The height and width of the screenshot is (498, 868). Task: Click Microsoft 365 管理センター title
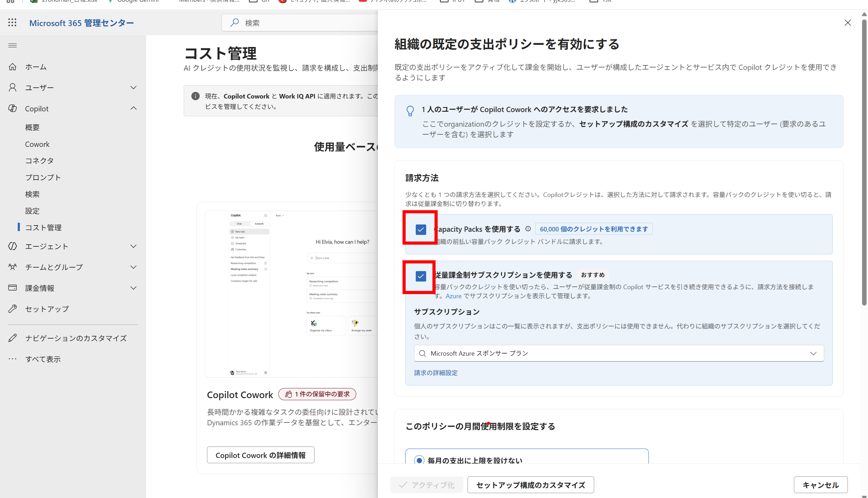pyautogui.click(x=81, y=23)
